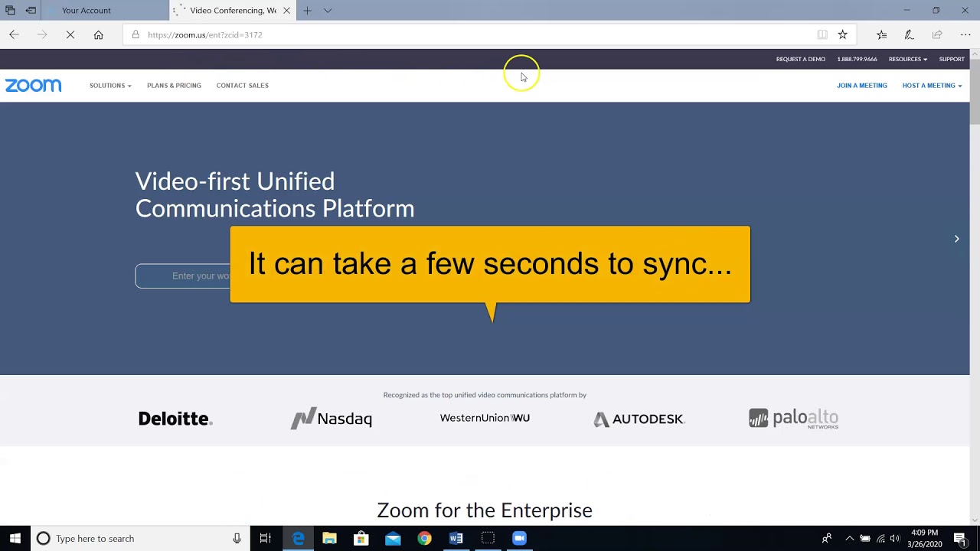
Task: Go to browser home page
Action: tap(98, 34)
